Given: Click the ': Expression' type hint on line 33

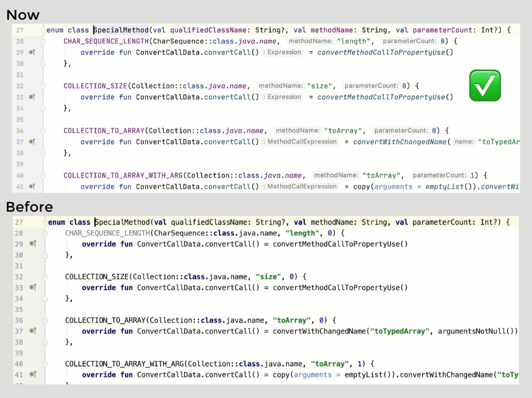Looking at the screenshot, I should 283,97.
